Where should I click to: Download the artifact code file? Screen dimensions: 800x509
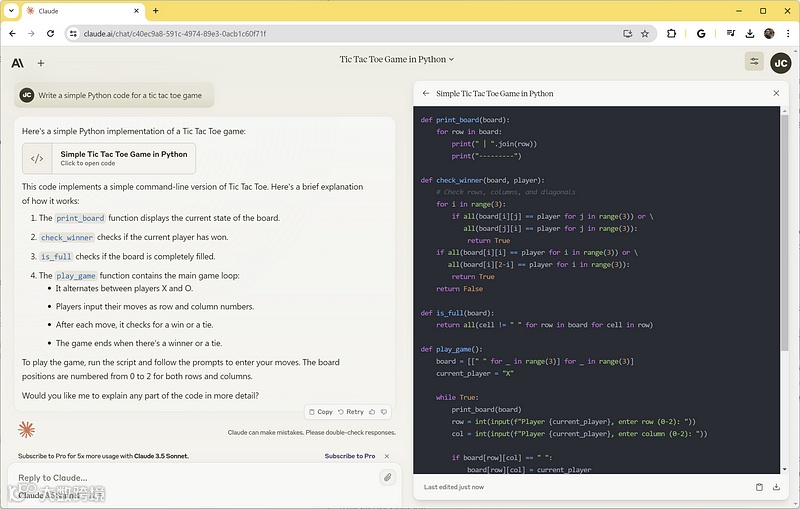[776, 487]
